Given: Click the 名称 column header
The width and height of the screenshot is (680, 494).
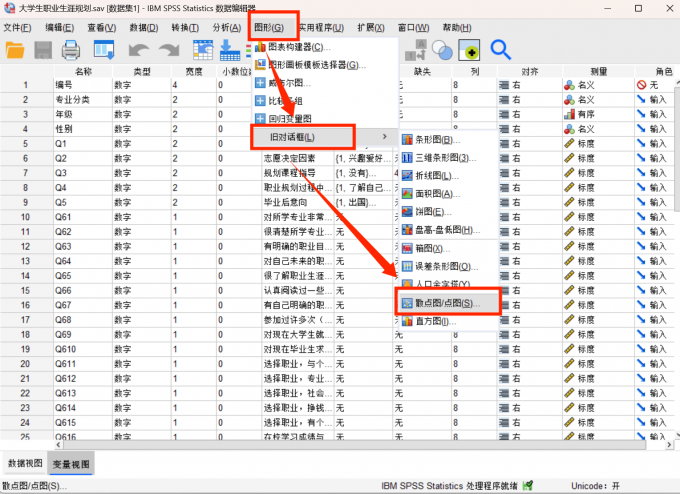Looking at the screenshot, I should coord(83,72).
